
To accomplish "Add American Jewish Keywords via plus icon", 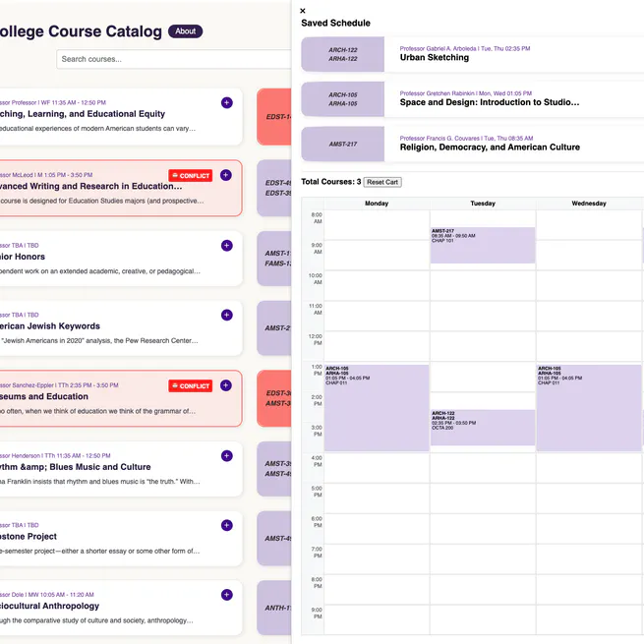I will (x=226, y=316).
